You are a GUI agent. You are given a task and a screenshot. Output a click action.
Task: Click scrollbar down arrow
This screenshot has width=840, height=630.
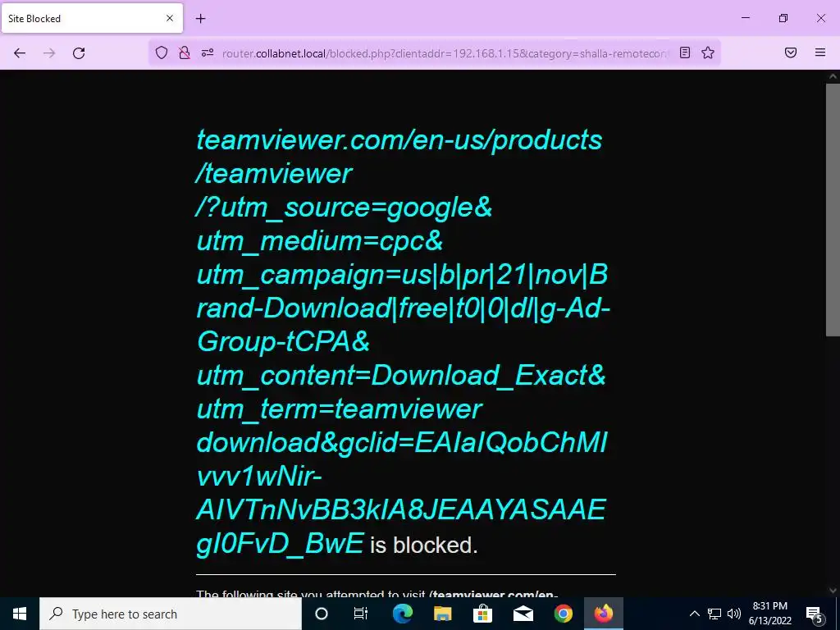833,591
